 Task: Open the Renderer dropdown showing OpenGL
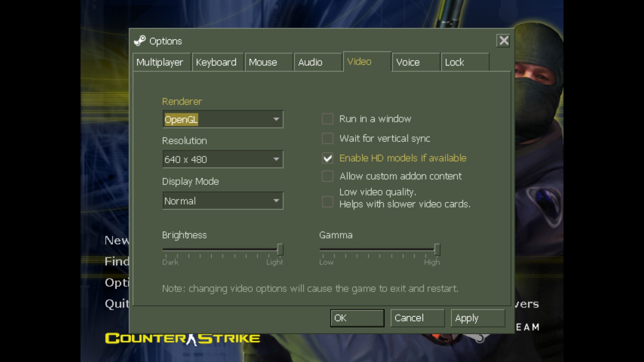(223, 119)
